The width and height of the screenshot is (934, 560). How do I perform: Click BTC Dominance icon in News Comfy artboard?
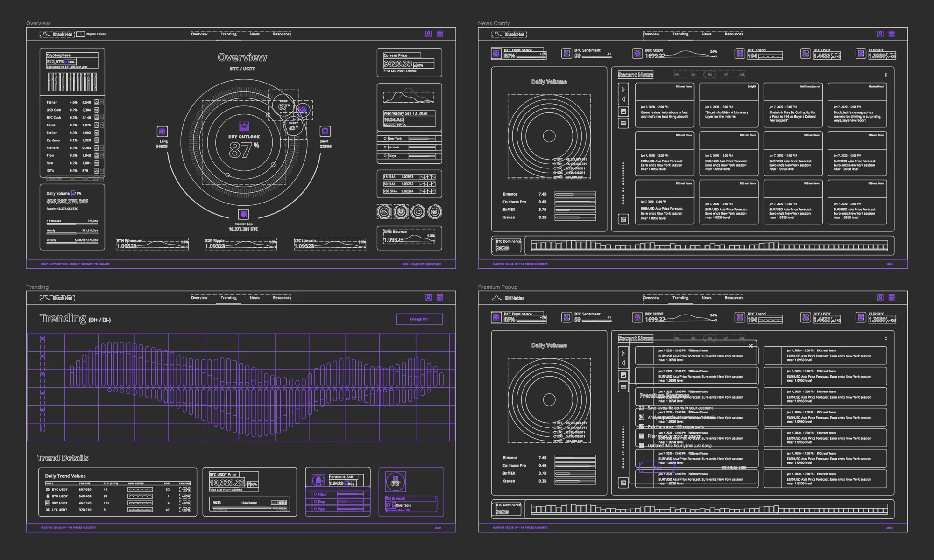point(496,54)
